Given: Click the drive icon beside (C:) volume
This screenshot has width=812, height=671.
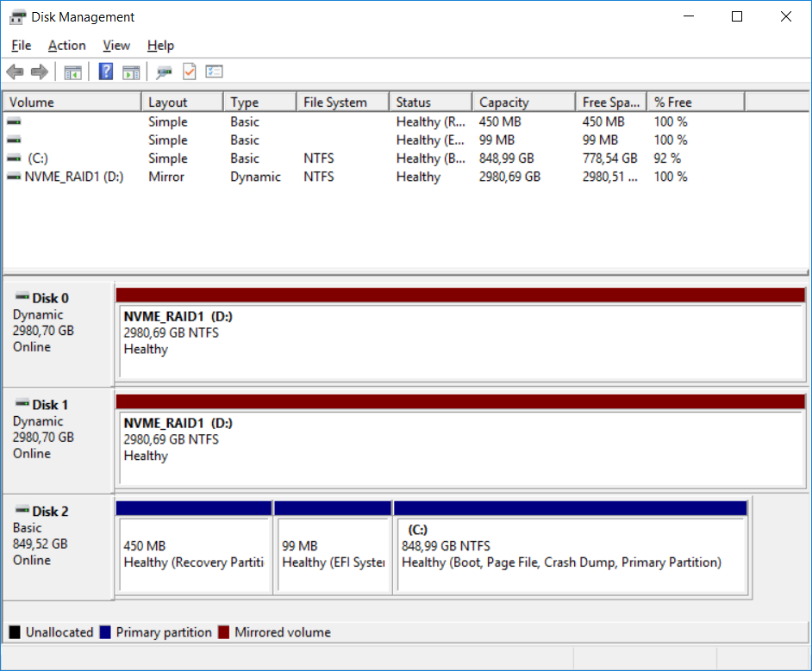Looking at the screenshot, I should point(14,158).
